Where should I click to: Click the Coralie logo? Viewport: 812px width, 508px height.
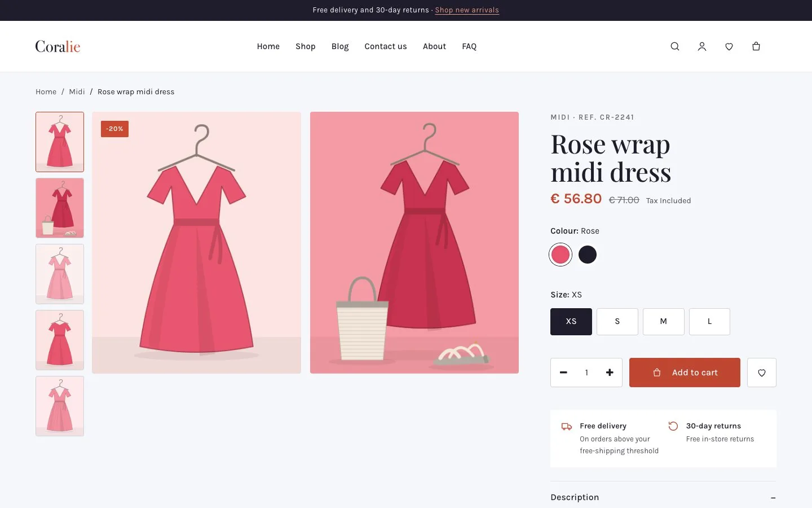coord(58,46)
